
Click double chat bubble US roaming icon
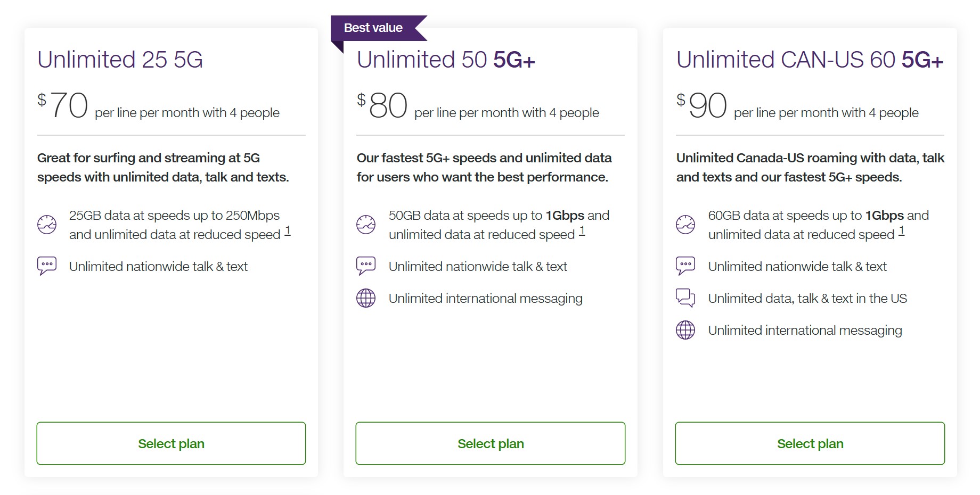pos(685,298)
